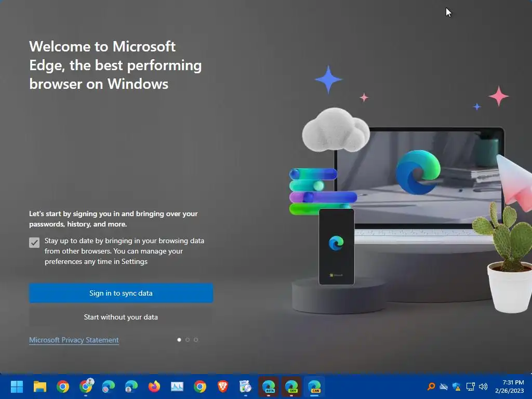Launch Brave browser from the taskbar
Image resolution: width=532 pixels, height=399 pixels.
pos(223,387)
